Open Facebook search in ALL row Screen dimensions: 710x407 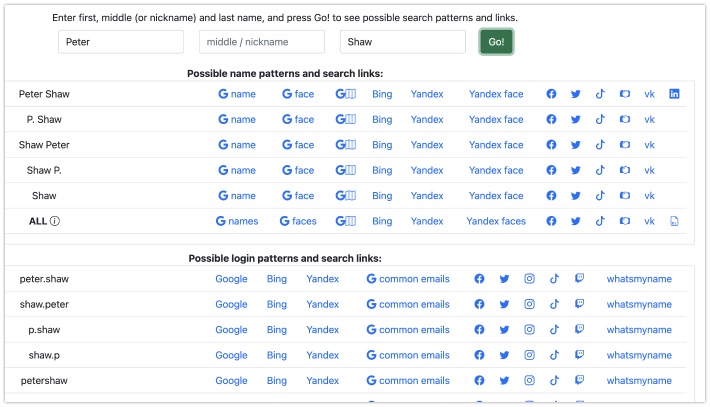551,221
